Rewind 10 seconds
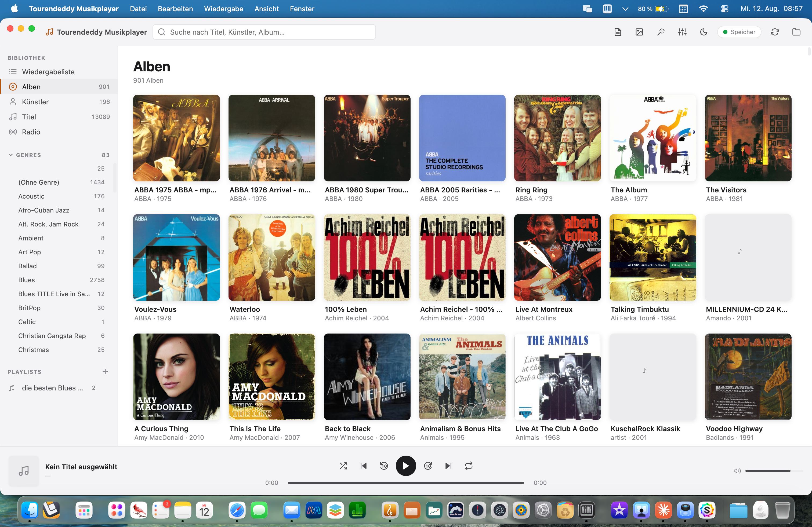Viewport: 812px width, 527px height. pyautogui.click(x=384, y=466)
